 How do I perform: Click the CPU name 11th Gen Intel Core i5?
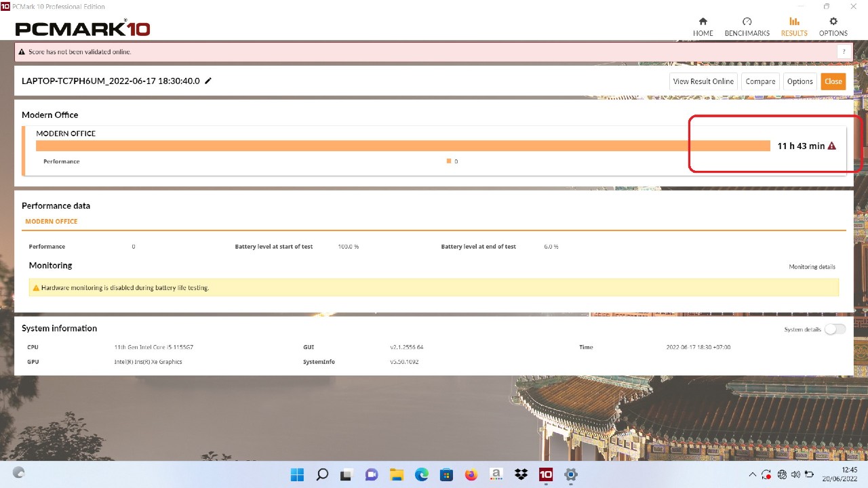click(x=153, y=347)
